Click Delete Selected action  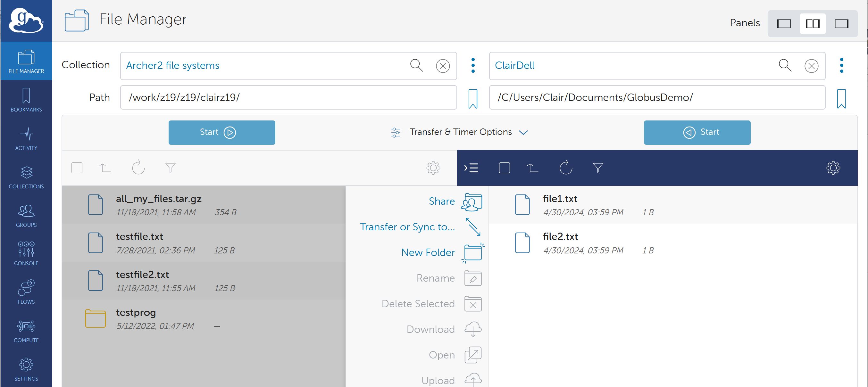click(432, 304)
